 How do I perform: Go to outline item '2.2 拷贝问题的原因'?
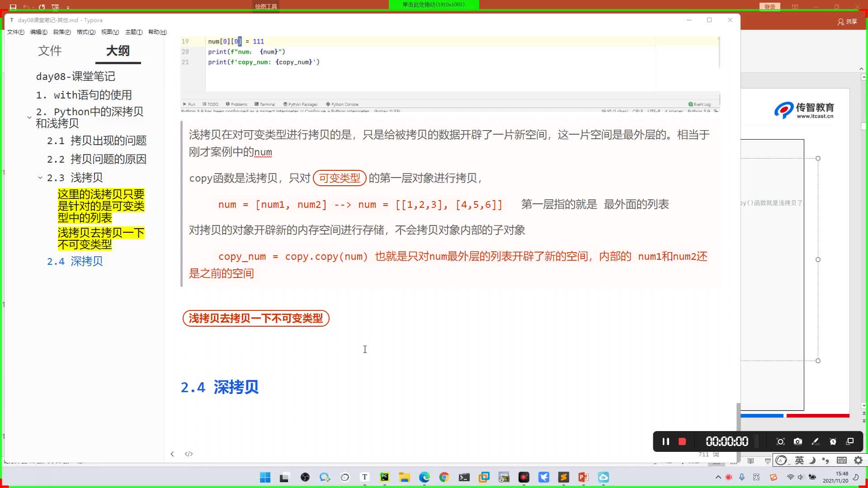point(97,159)
